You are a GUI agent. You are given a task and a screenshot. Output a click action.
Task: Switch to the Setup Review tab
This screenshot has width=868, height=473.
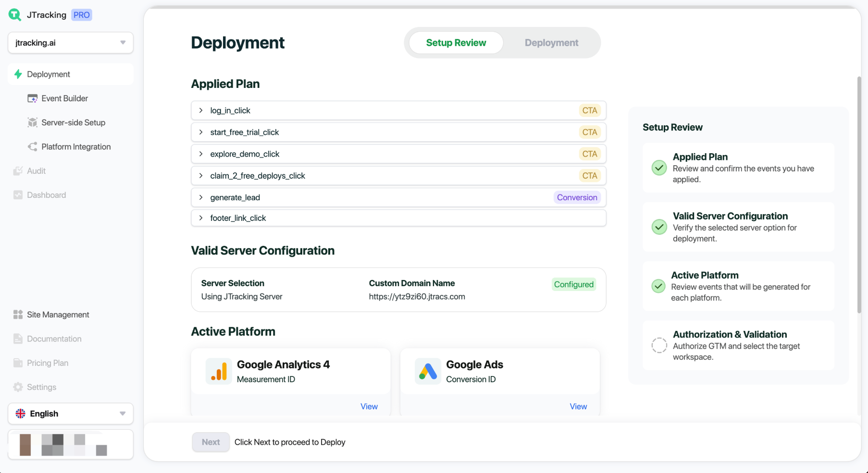456,43
